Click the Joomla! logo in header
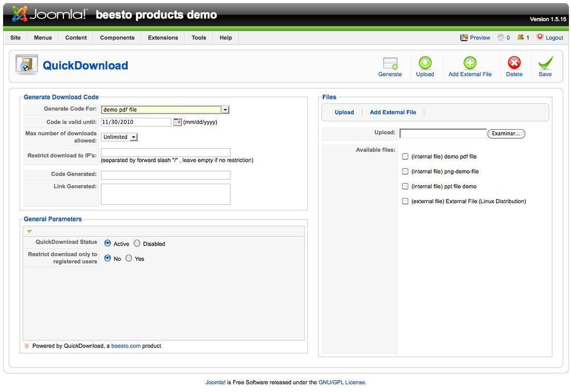Viewport: 571px width, 392px height. (49, 14)
